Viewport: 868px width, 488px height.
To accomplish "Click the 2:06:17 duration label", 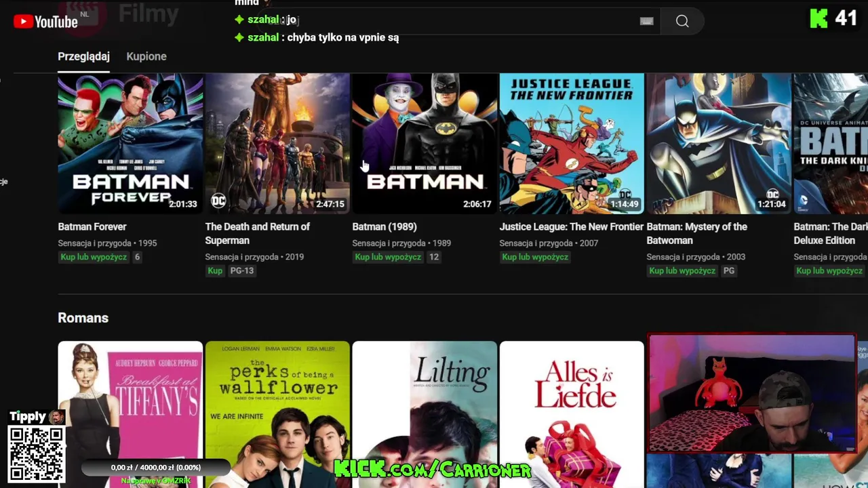I will (477, 204).
